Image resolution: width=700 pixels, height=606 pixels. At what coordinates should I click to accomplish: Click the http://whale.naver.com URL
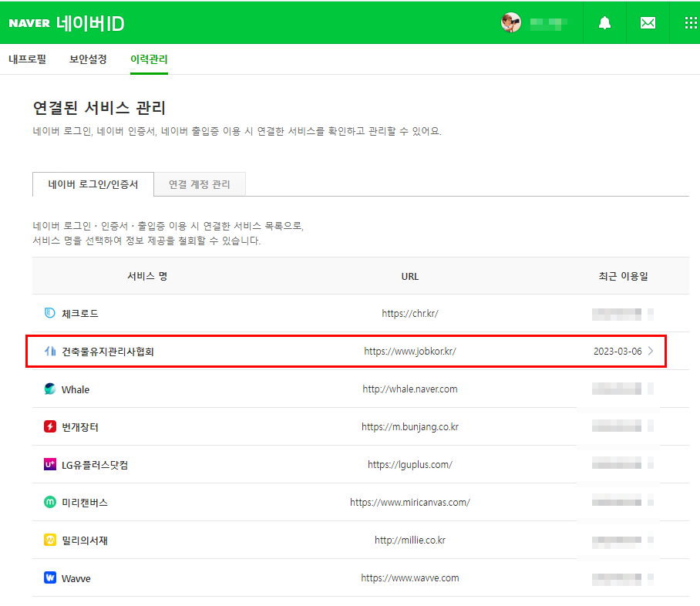410,389
